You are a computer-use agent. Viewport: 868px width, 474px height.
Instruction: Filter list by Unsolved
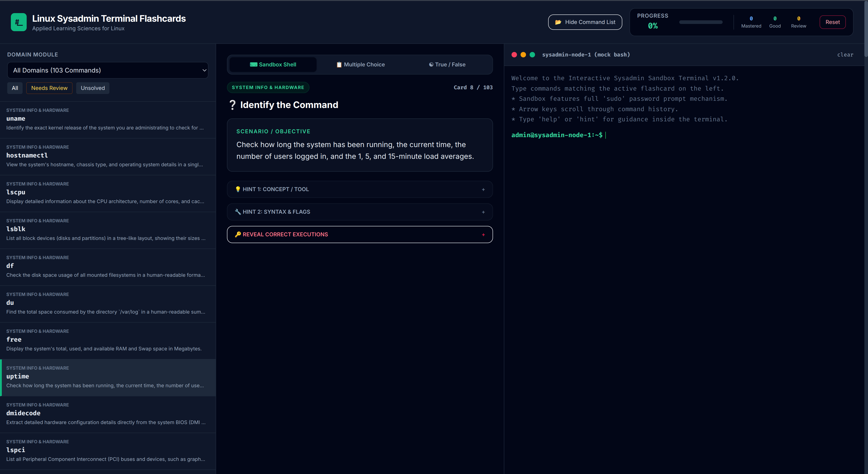tap(93, 88)
